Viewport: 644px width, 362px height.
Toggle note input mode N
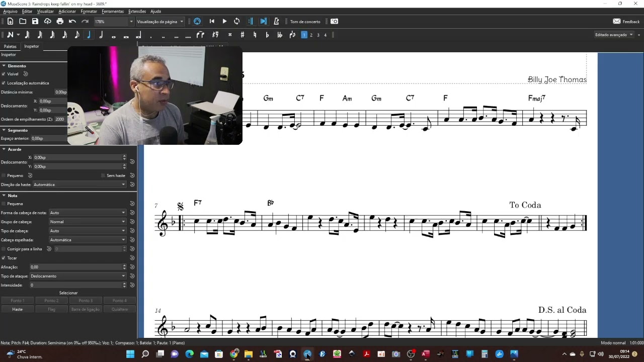click(x=10, y=35)
